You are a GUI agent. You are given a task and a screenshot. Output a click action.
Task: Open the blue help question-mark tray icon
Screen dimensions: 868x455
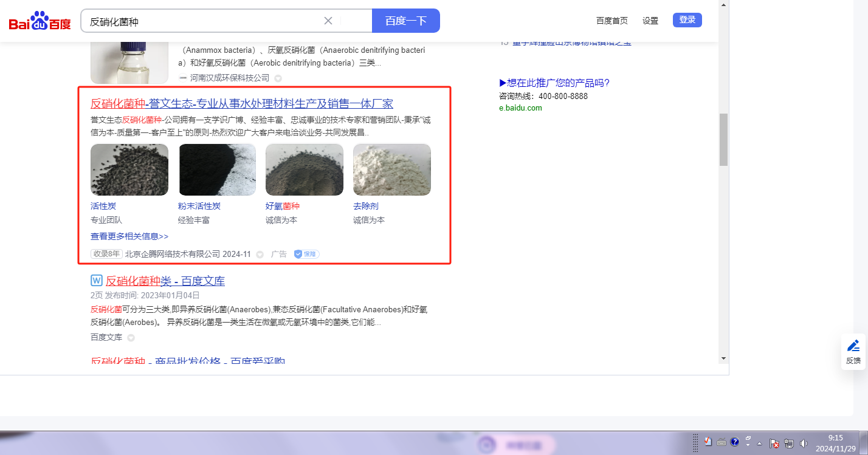click(x=735, y=442)
